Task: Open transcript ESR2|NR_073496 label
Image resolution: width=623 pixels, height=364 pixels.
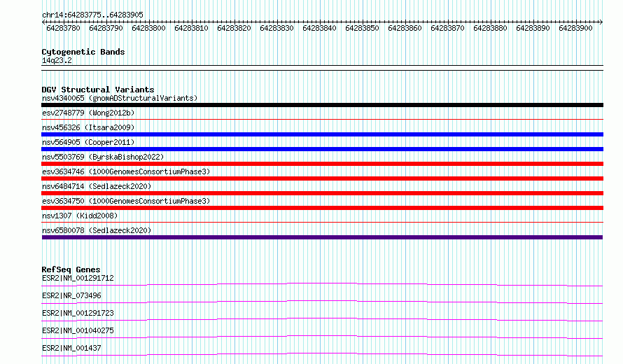Action: pos(71,295)
